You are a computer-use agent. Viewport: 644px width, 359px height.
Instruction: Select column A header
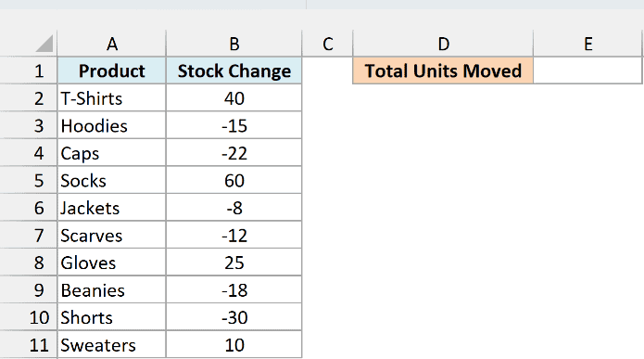click(112, 44)
